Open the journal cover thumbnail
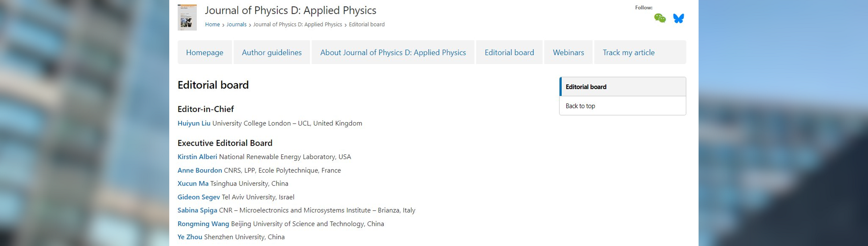Viewport: 868px width, 246px height. pos(187,18)
